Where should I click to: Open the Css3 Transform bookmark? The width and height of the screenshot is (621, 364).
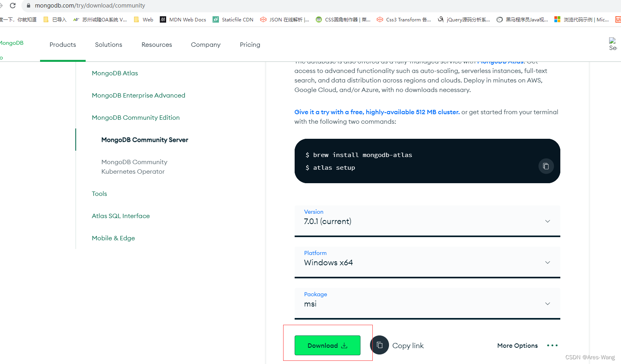coord(404,19)
